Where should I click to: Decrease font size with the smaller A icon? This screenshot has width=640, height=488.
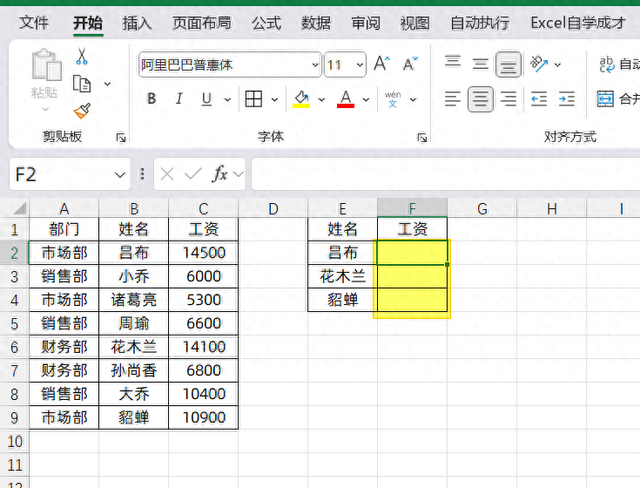(x=409, y=64)
